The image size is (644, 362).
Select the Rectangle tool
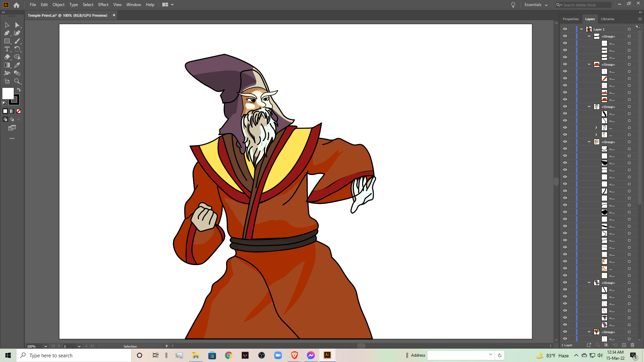click(7, 41)
